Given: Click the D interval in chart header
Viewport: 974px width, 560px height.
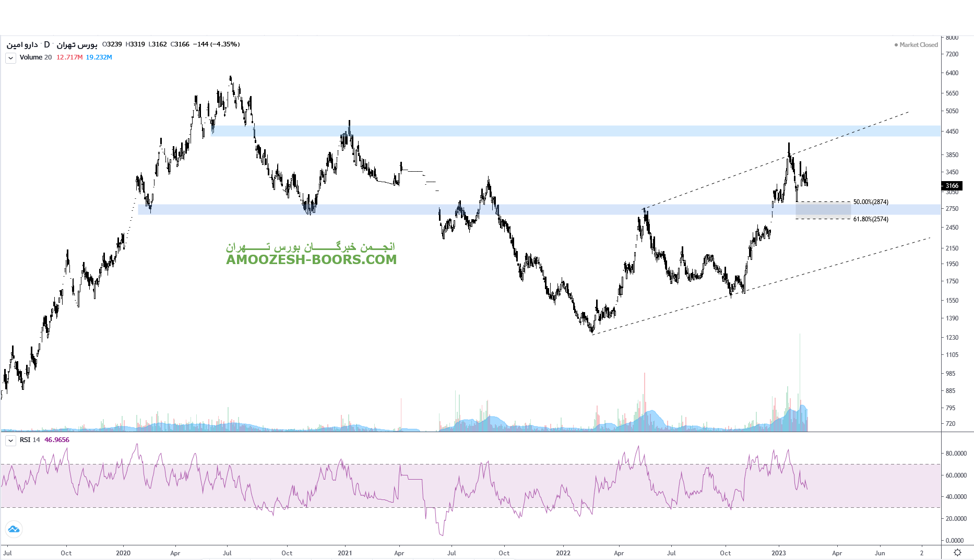Looking at the screenshot, I should click(47, 44).
